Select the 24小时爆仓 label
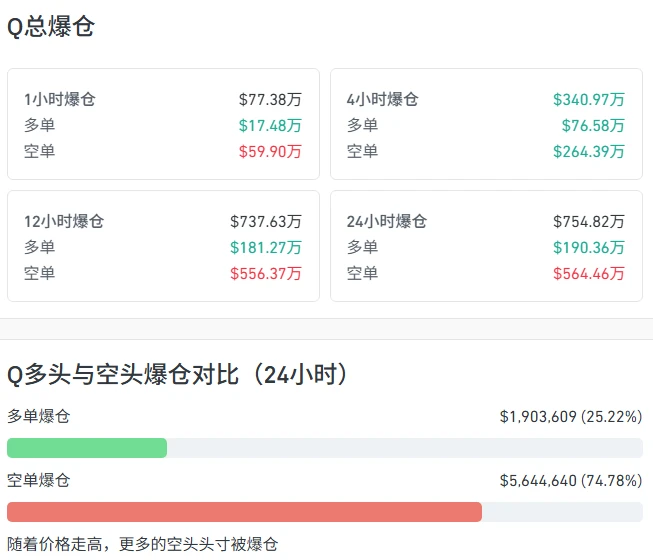Image resolution: width=653 pixels, height=560 pixels. click(x=387, y=222)
